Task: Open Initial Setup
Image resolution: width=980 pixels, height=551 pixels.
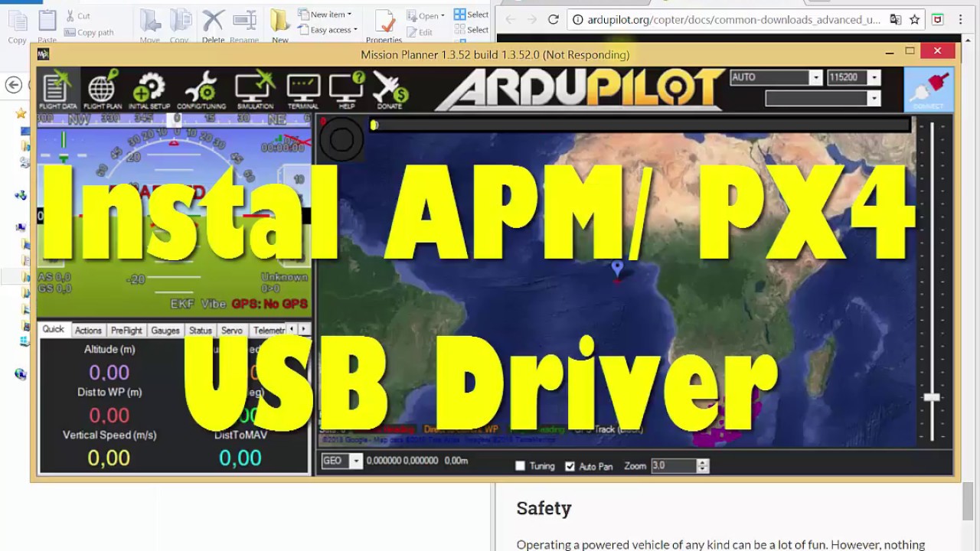Action: 149,90
